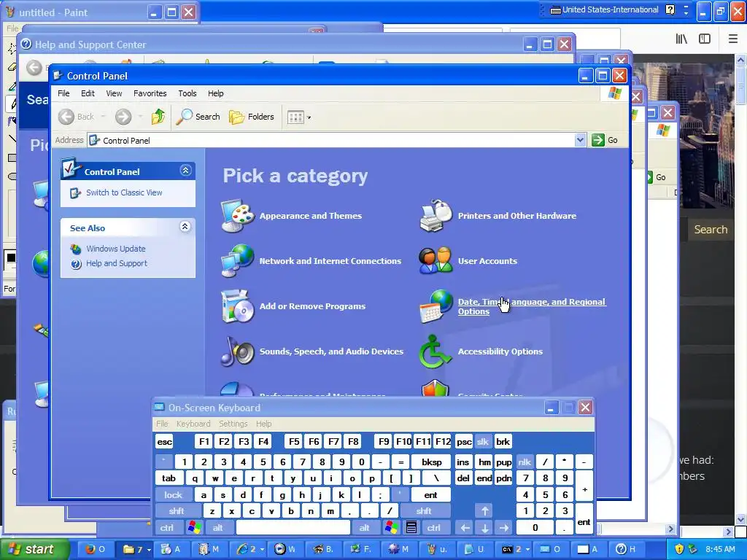This screenshot has height=560, width=747.
Task: Toggle the left alt key on On-Screen Keyboard
Action: (x=217, y=528)
